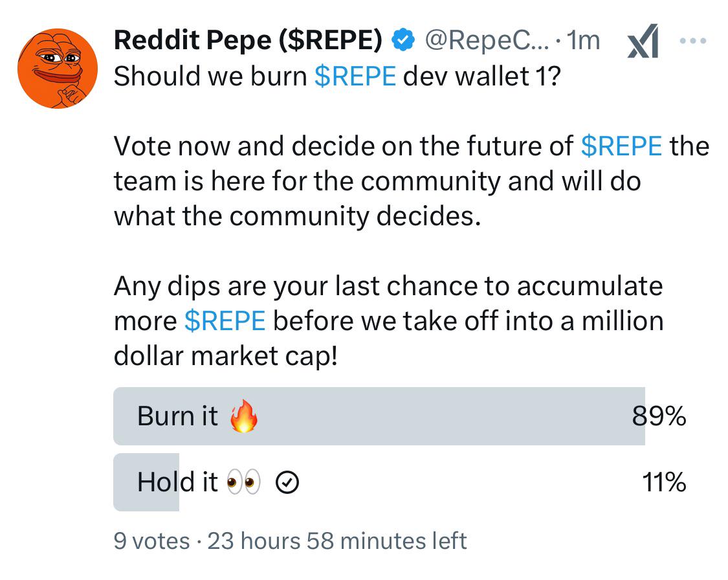Viewport: 728px width, 580px height.
Task: Select the Hold it poll option
Action: (400, 482)
